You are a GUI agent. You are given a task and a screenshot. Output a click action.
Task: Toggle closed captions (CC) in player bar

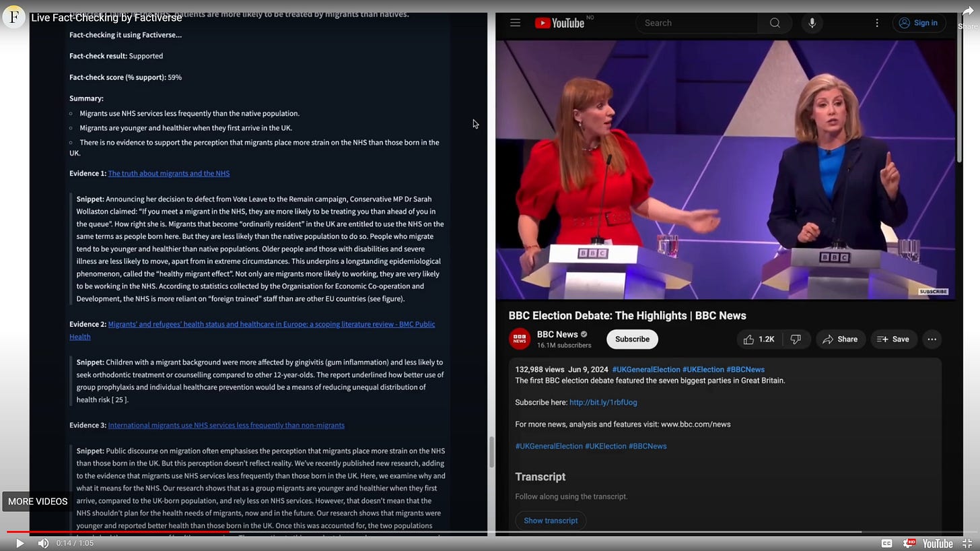887,543
